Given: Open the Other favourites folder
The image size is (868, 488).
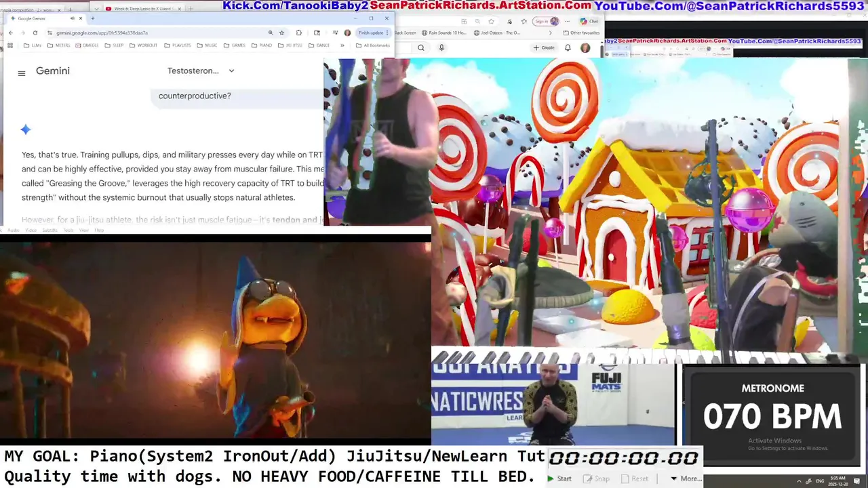Looking at the screenshot, I should click(581, 33).
